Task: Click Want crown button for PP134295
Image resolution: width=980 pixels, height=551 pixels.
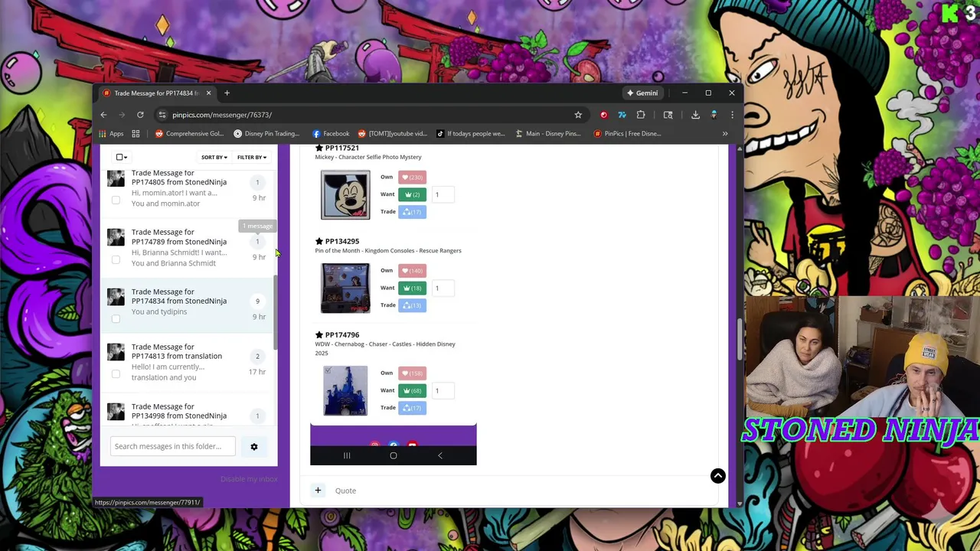Action: [x=412, y=288]
